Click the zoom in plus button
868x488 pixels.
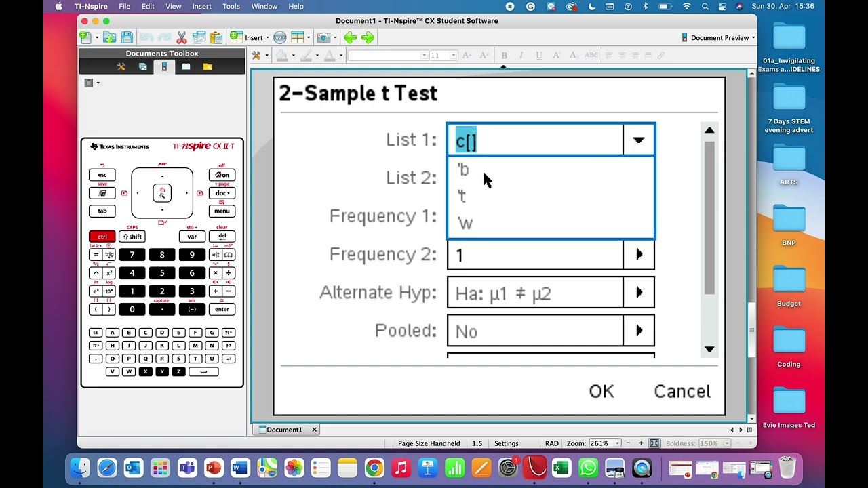pos(642,443)
